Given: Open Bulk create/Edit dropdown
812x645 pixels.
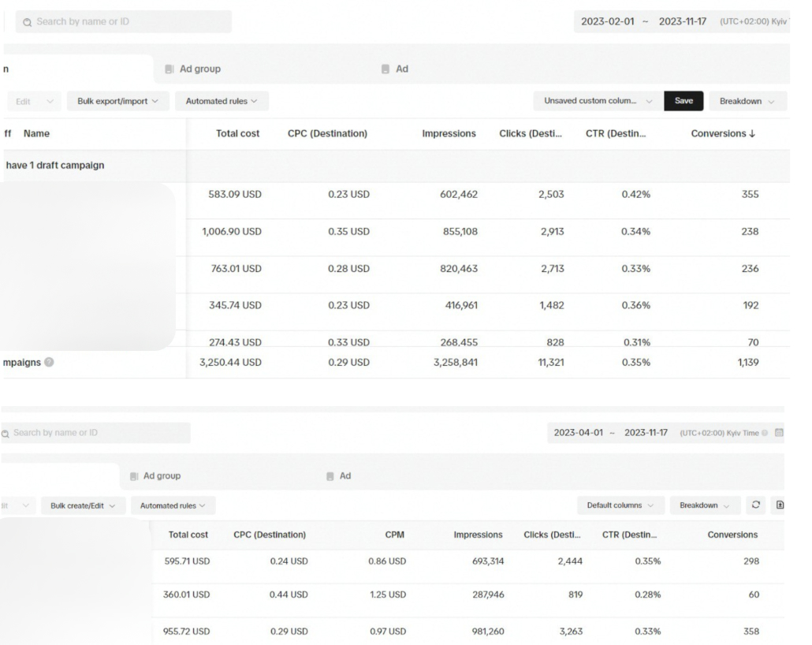Looking at the screenshot, I should 83,505.
